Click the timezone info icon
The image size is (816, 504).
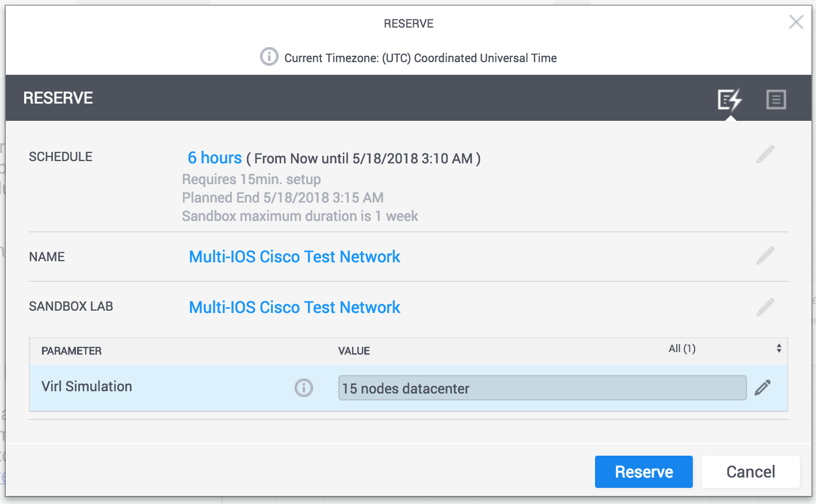click(x=269, y=56)
